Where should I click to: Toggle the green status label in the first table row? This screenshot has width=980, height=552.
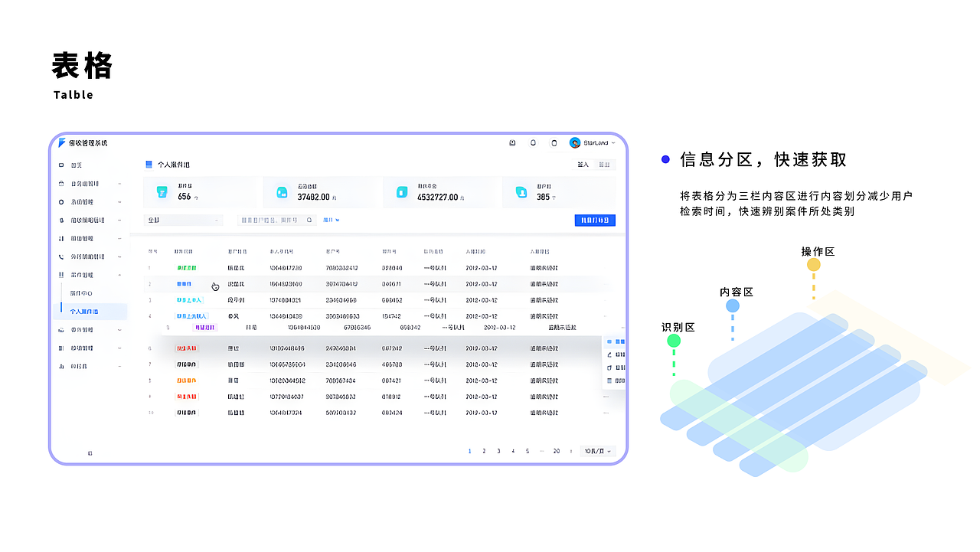point(187,268)
